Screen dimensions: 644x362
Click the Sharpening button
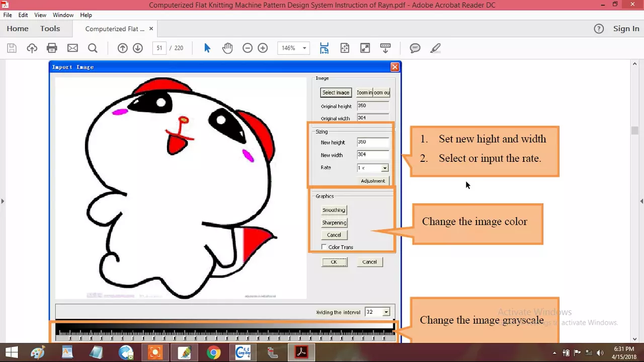[334, 223]
